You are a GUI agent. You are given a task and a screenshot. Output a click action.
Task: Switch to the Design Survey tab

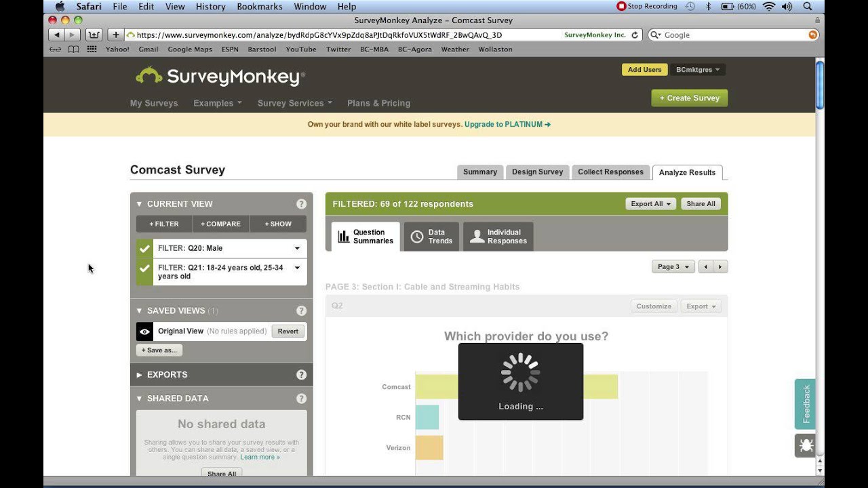click(x=538, y=172)
